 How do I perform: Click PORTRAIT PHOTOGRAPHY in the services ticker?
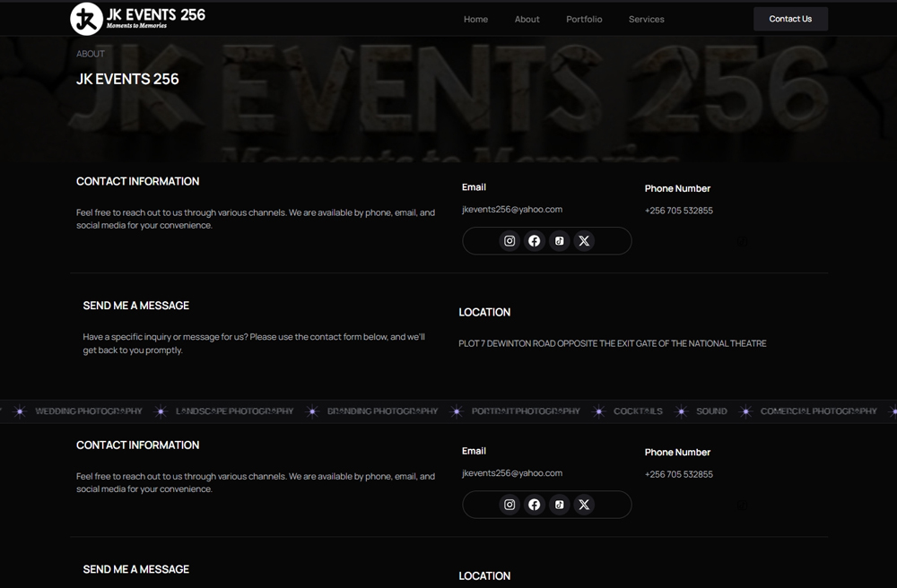(x=526, y=411)
